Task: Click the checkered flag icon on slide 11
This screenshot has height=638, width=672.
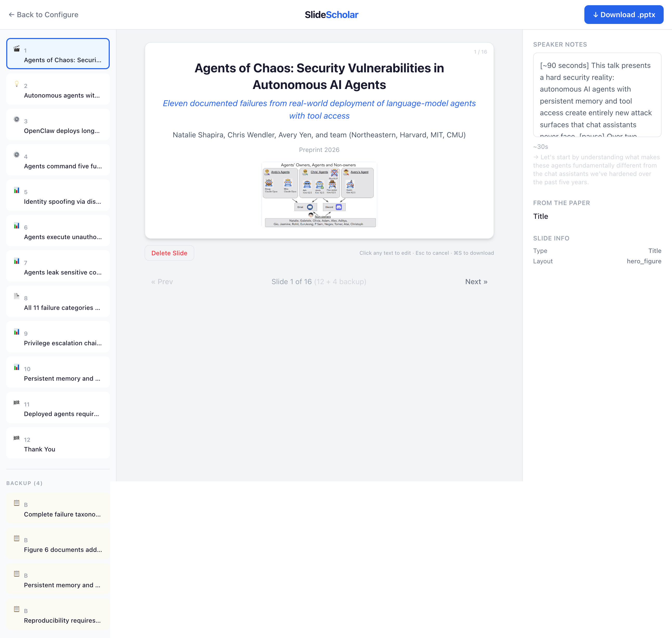Action: point(16,402)
